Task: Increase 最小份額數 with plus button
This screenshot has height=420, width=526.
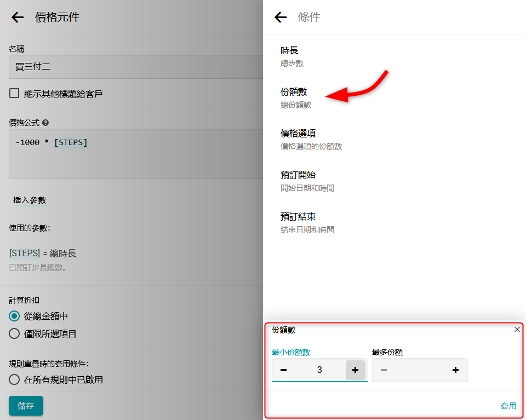Action: click(x=355, y=370)
